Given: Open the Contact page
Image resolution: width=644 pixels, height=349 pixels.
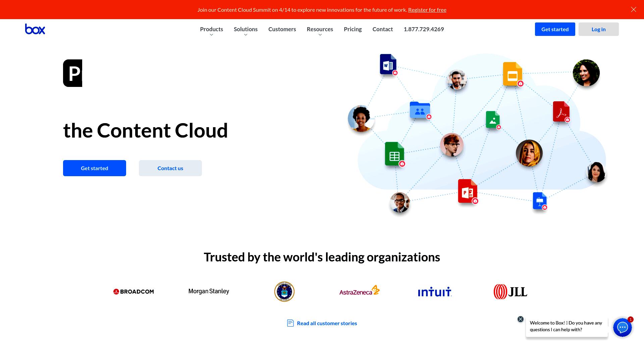Looking at the screenshot, I should [x=383, y=29].
